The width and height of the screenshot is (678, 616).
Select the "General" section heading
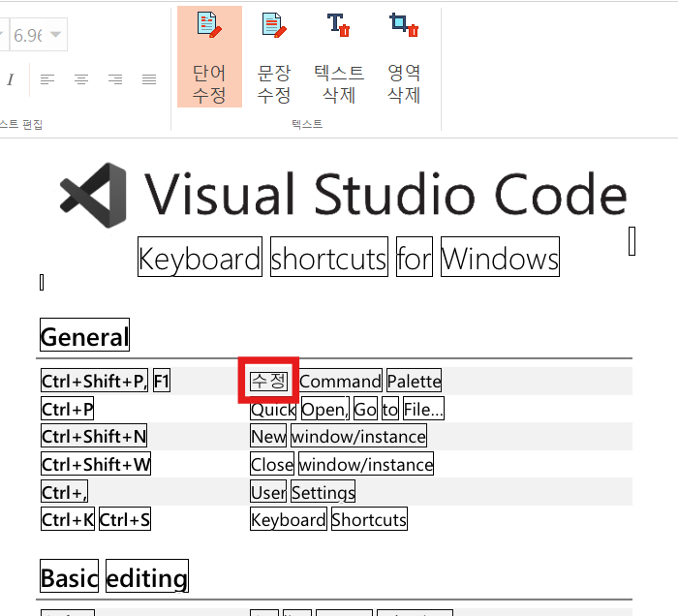[85, 334]
